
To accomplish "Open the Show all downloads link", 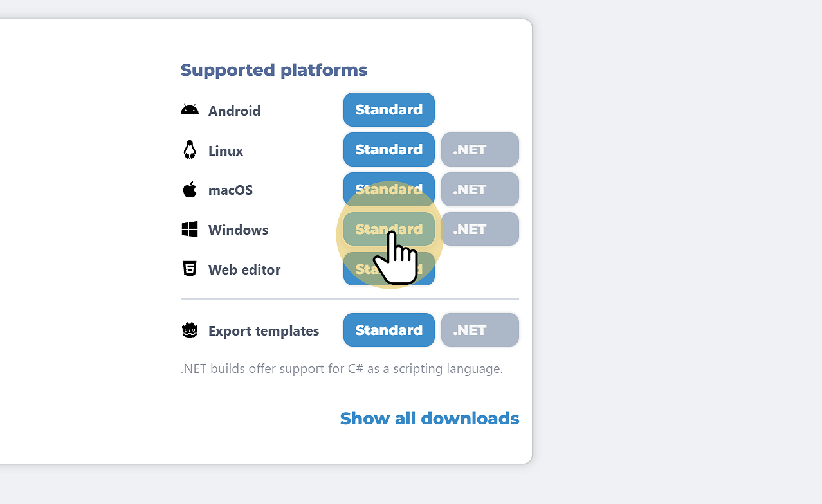I will [x=429, y=419].
